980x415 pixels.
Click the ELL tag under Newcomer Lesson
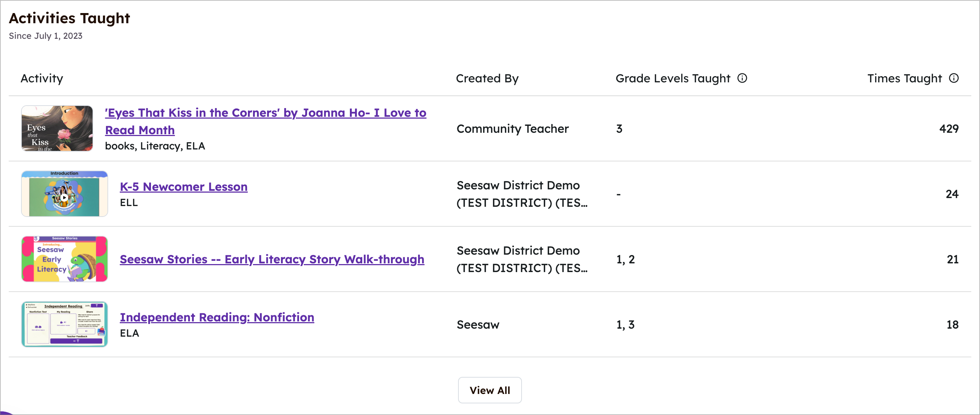pos(128,203)
